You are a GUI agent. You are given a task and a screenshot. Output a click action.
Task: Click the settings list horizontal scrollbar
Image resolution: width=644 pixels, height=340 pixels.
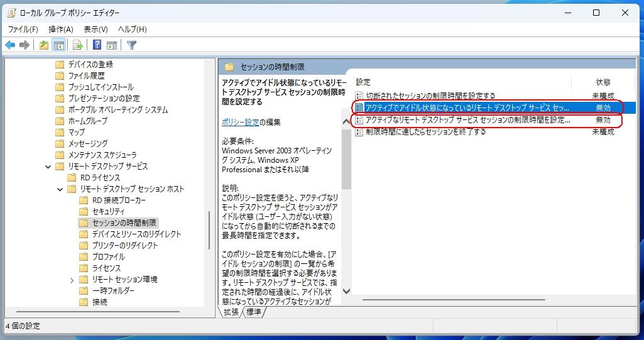click(x=454, y=300)
